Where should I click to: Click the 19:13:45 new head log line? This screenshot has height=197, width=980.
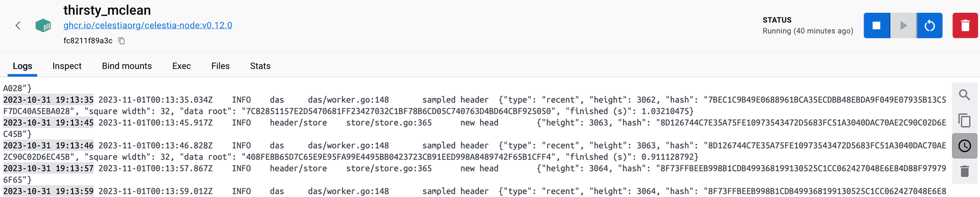pos(475,129)
